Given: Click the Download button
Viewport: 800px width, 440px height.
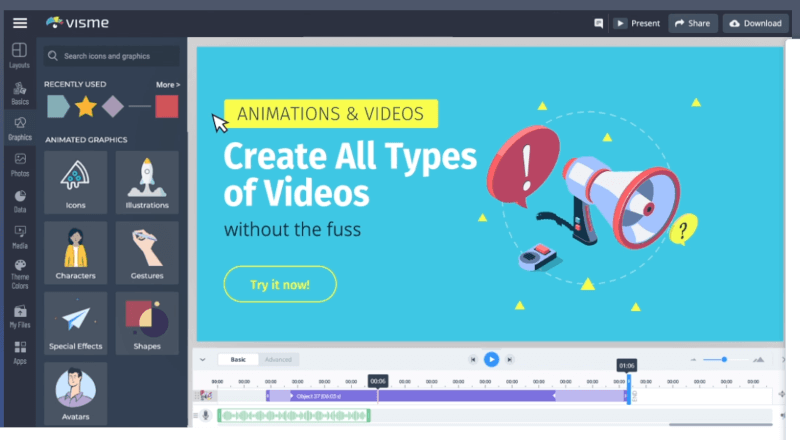Looking at the screenshot, I should coord(755,23).
